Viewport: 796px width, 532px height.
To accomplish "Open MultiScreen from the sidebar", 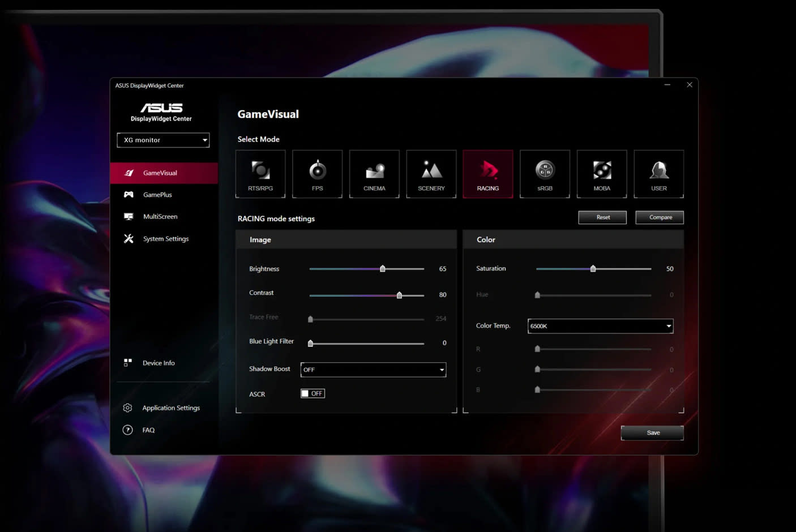I will (x=160, y=216).
